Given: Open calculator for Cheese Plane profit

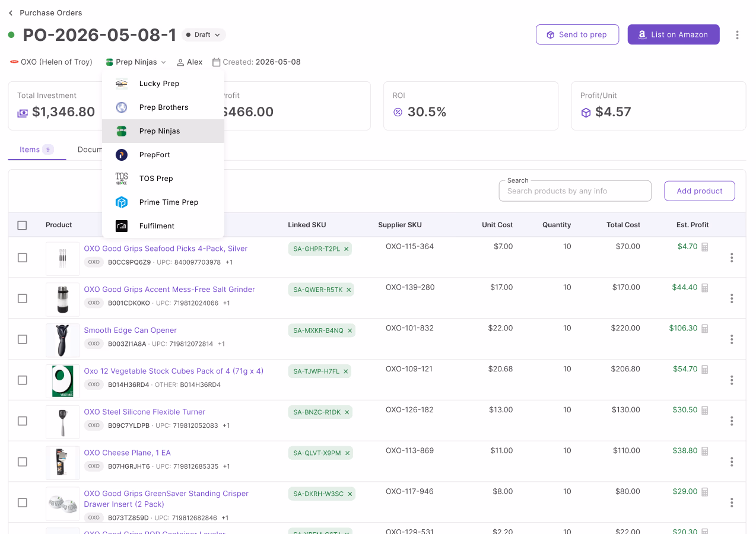Looking at the screenshot, I should (705, 452).
